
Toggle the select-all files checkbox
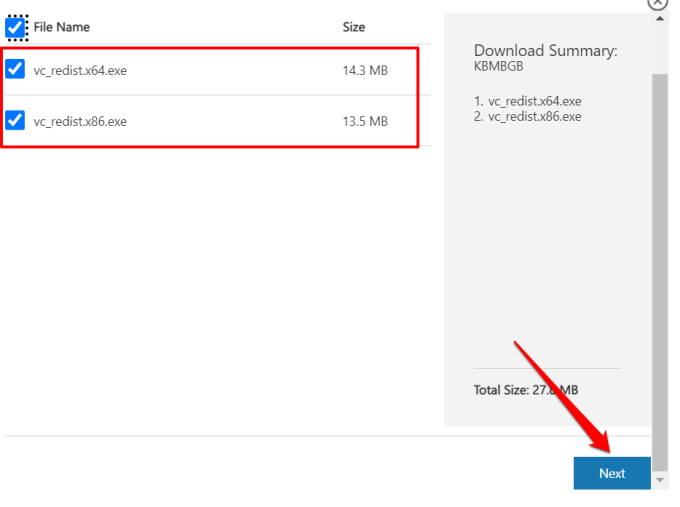16,27
